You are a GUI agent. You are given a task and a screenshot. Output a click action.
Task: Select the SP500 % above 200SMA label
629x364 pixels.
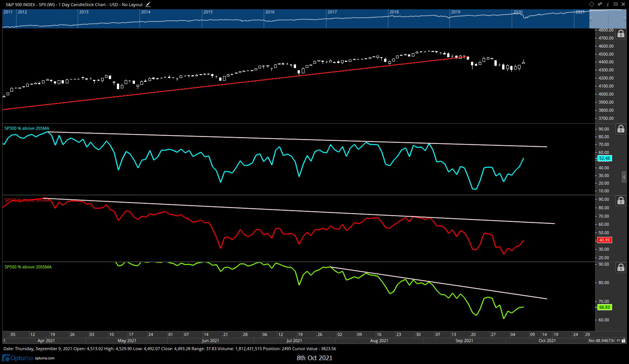coord(28,267)
